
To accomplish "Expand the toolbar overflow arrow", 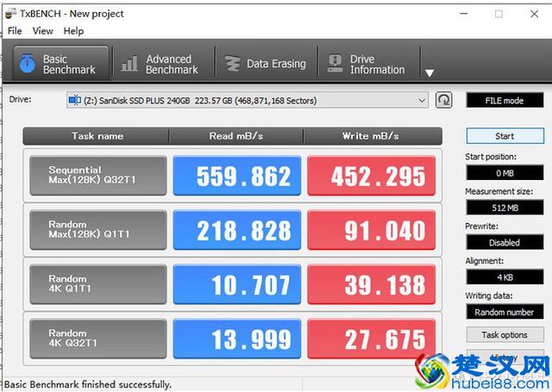I will pyautogui.click(x=429, y=72).
